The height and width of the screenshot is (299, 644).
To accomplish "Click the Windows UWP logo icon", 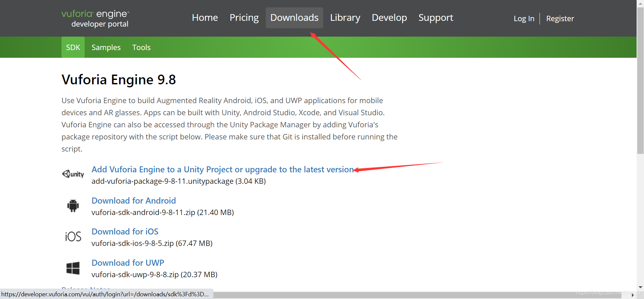I will tap(73, 268).
